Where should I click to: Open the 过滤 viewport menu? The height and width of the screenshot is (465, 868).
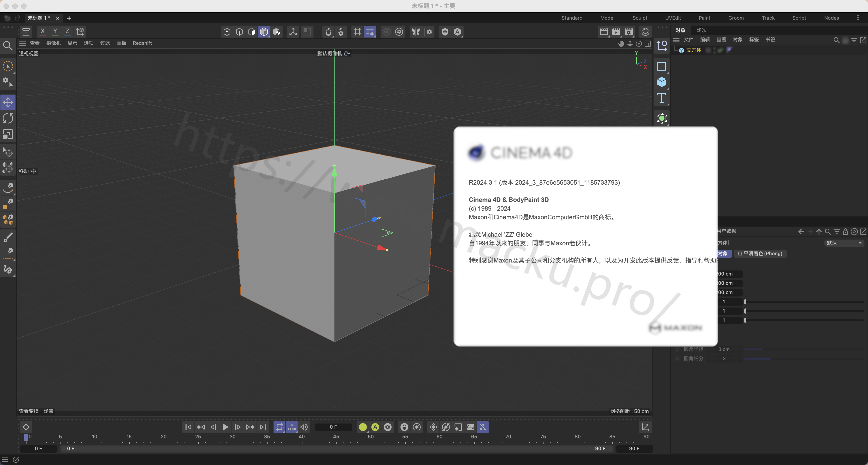pos(105,43)
